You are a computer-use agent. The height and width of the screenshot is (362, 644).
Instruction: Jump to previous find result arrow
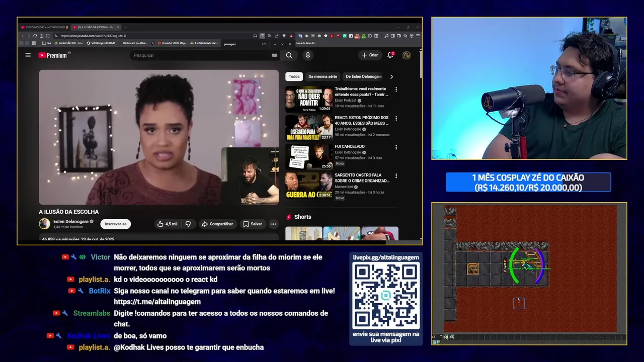click(275, 44)
